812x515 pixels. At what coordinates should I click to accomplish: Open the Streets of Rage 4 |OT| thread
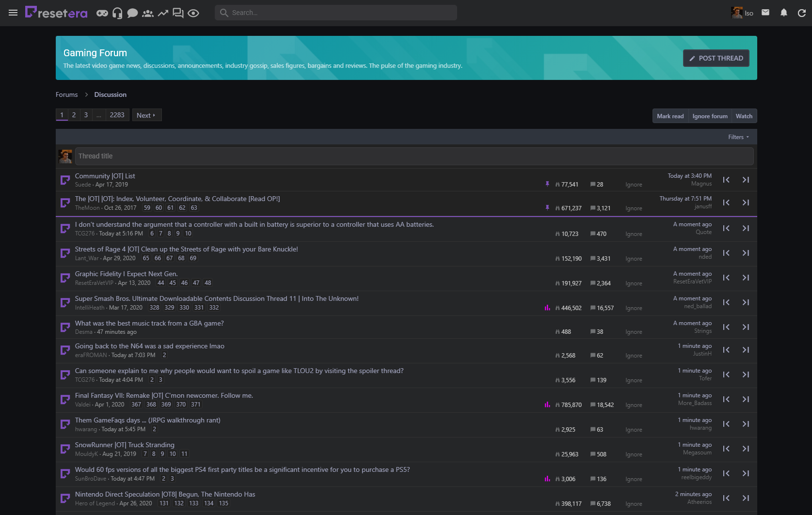(187, 249)
